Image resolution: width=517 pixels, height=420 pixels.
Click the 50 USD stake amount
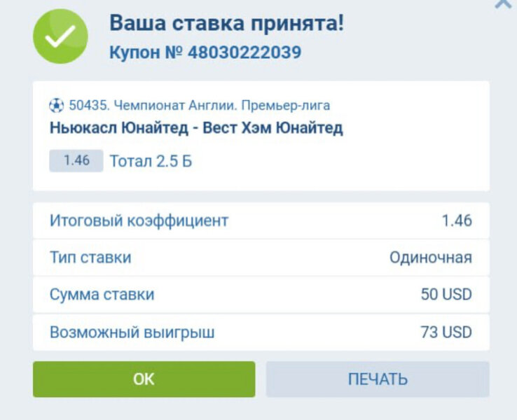(446, 295)
